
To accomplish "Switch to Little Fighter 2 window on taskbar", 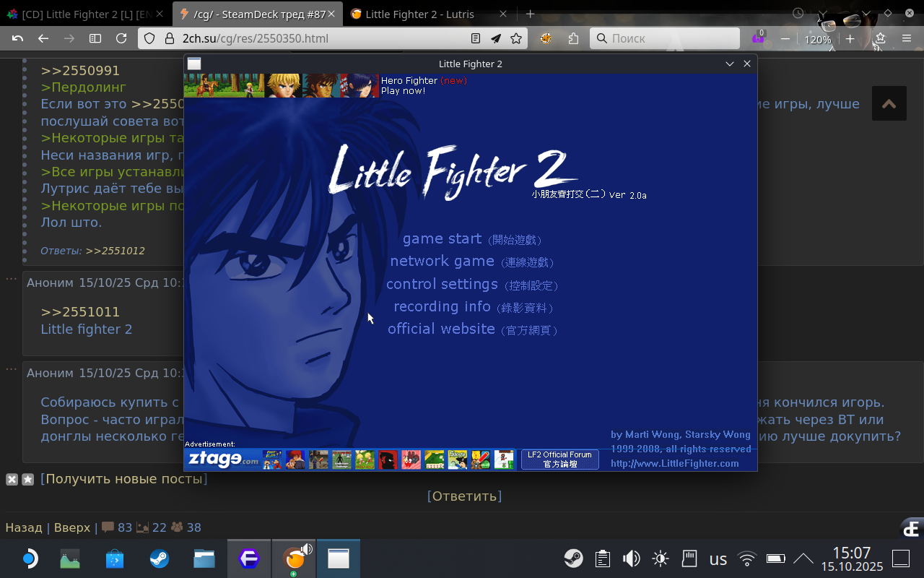I will (339, 558).
